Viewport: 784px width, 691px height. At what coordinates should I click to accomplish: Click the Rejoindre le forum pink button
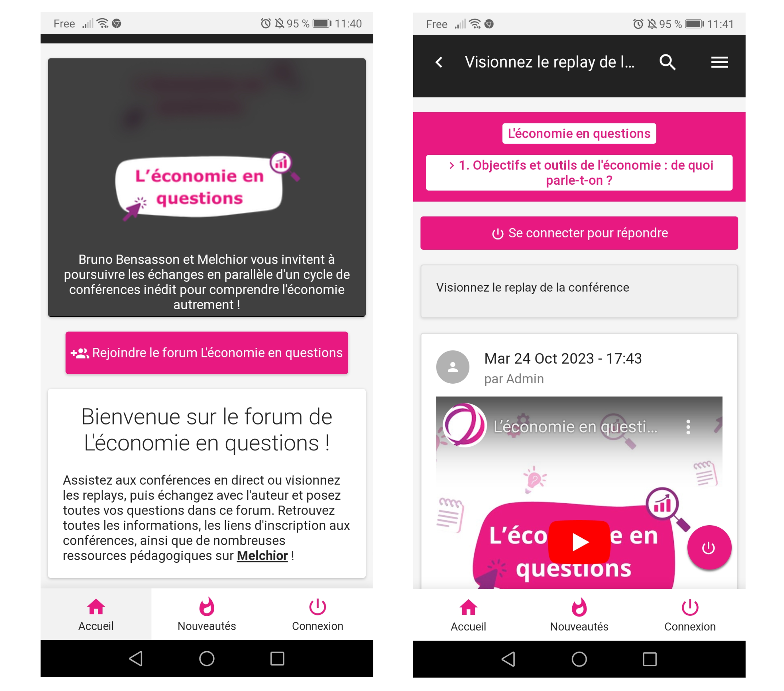click(x=209, y=353)
